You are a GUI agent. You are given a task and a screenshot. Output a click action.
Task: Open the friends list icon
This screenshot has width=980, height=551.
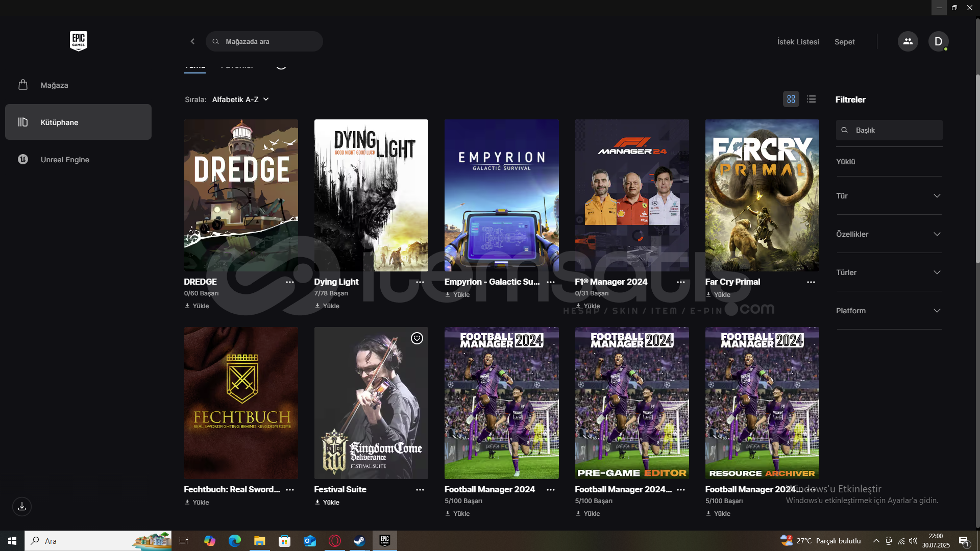pos(908,41)
